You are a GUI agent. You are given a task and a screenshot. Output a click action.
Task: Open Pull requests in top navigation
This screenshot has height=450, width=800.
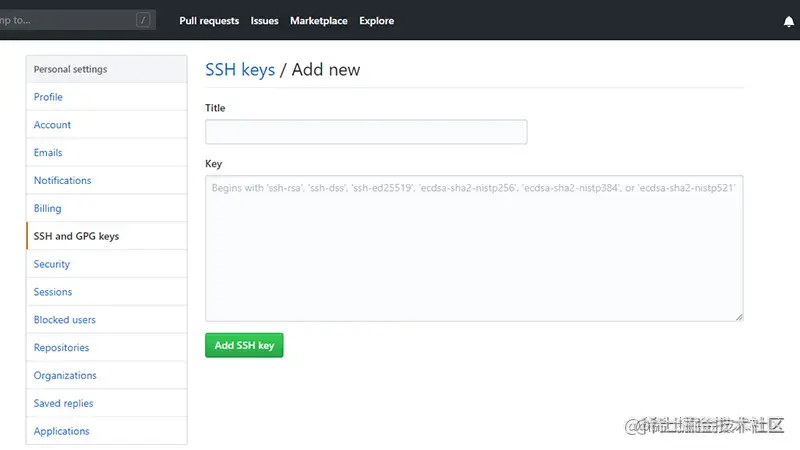[x=209, y=21]
